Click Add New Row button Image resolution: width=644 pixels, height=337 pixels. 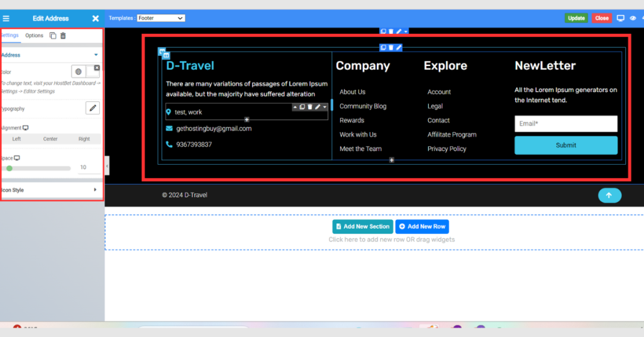[x=422, y=226]
